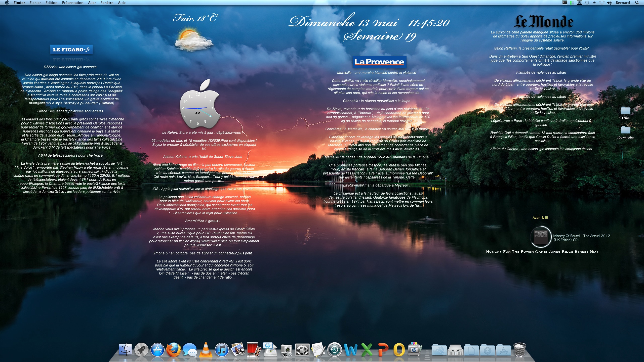Click the Le Figaro.fr logo
Viewport: 644px width, 362px height.
click(x=71, y=50)
